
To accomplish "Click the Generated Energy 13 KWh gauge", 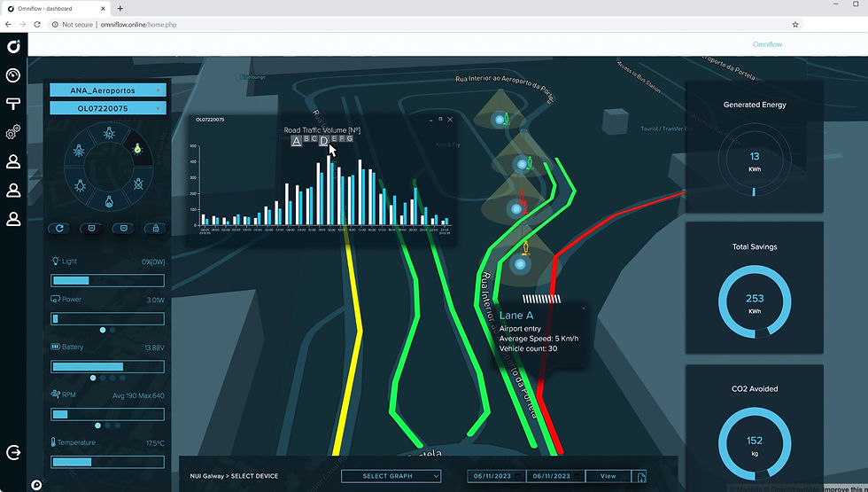I will point(755,160).
